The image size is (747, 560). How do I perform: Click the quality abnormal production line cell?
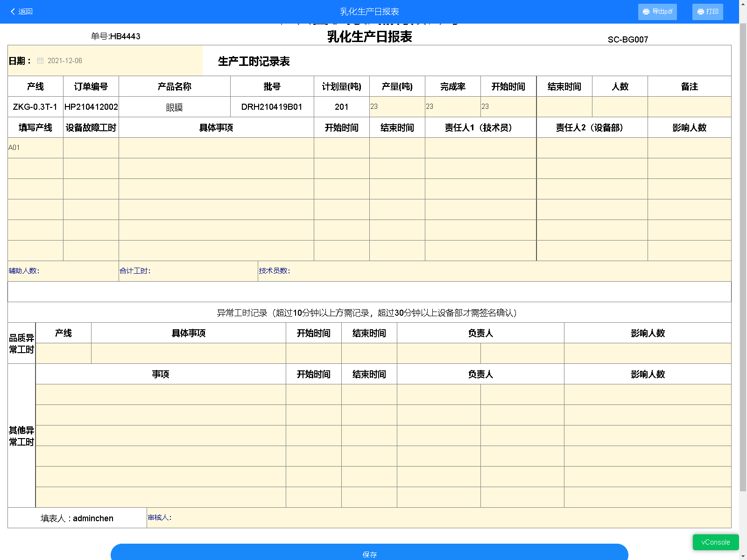(63, 354)
